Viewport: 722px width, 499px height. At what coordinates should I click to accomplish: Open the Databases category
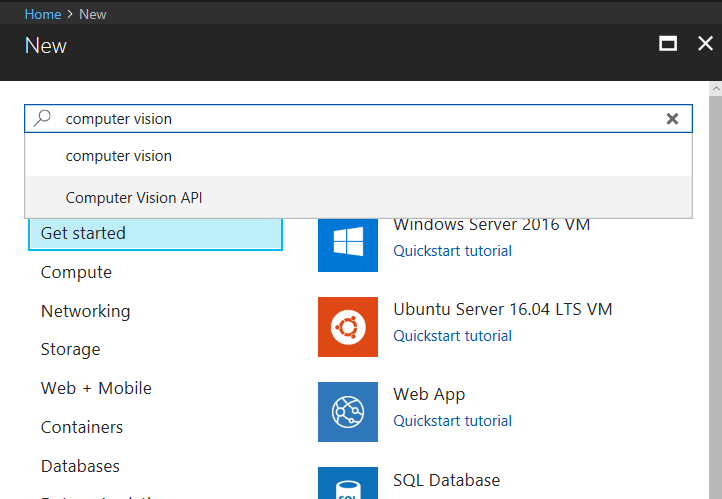click(x=80, y=466)
